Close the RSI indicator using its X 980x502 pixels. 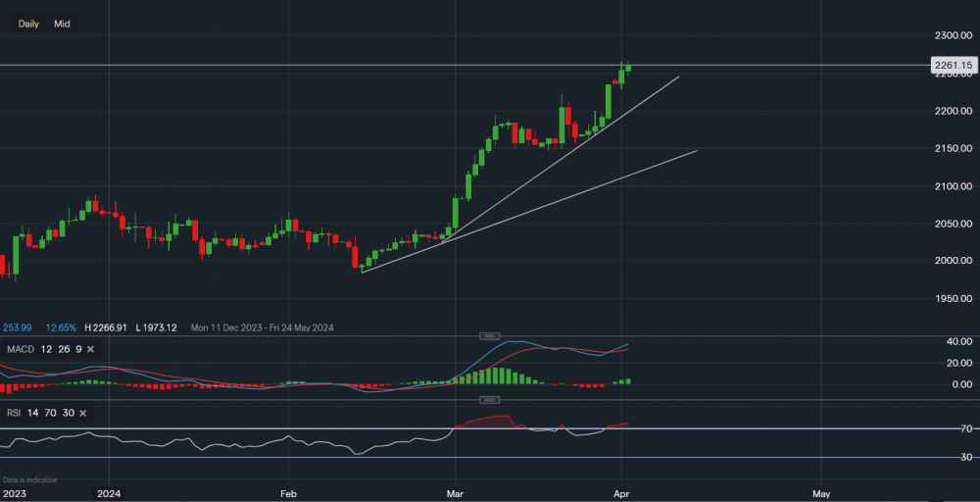coord(83,413)
